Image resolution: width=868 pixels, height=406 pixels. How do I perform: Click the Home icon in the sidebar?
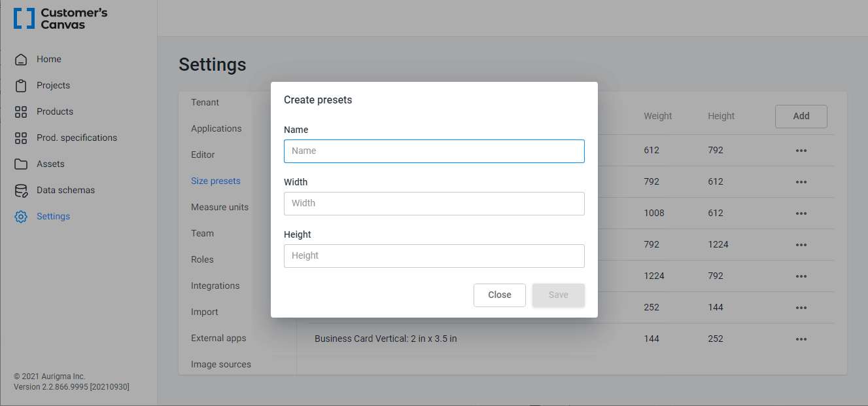20,59
